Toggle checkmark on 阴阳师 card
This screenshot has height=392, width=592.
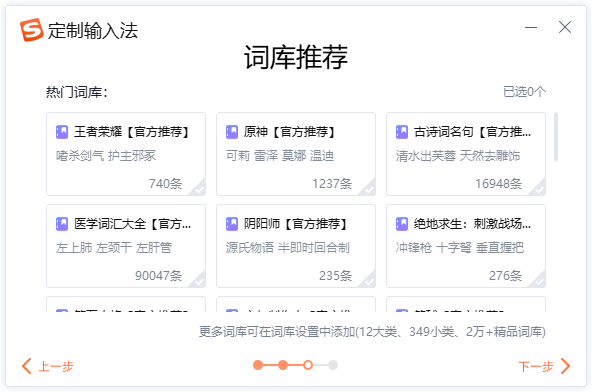(x=368, y=281)
